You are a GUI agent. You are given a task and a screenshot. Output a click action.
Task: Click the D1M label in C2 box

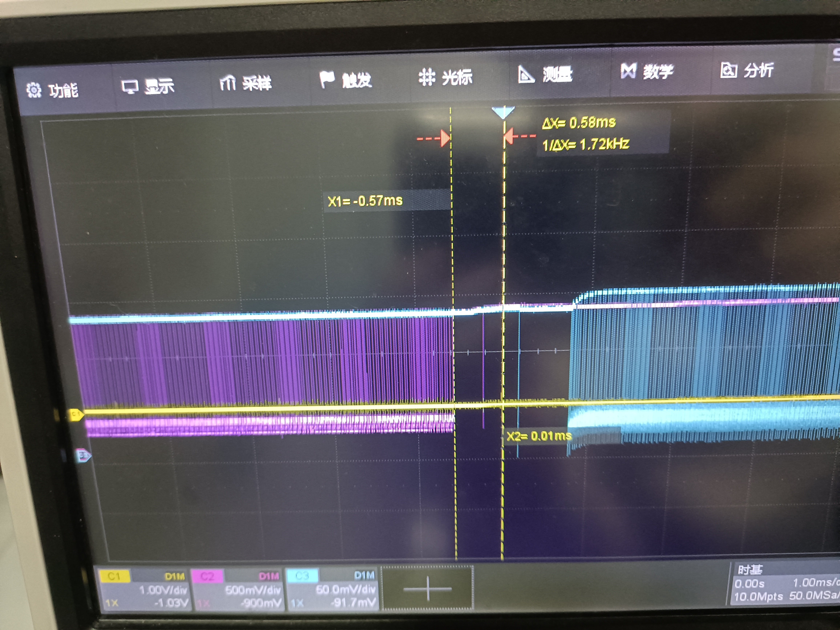point(269,576)
